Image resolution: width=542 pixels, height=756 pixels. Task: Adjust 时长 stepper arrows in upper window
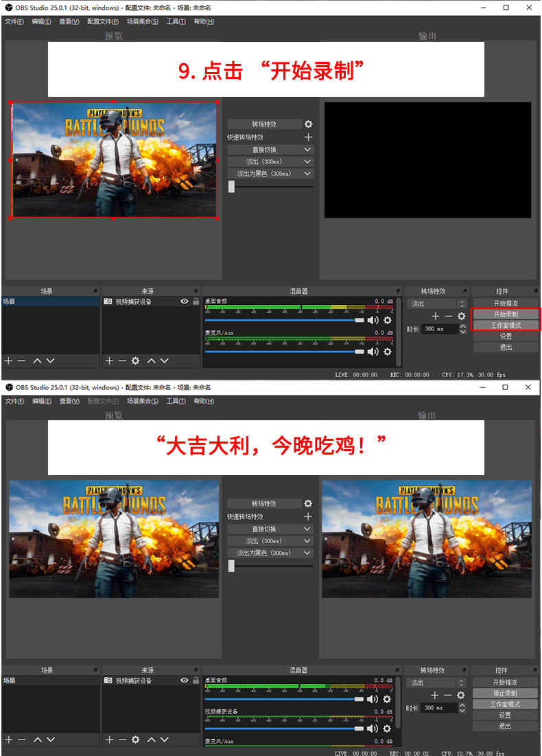coord(463,329)
